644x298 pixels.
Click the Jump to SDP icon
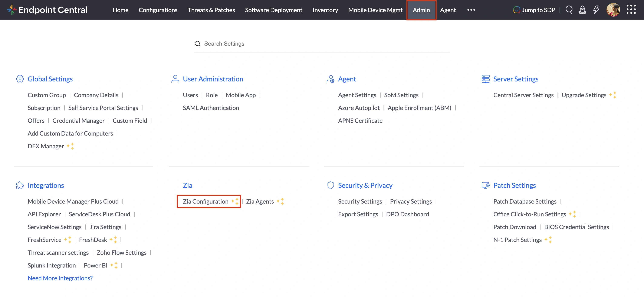point(516,10)
